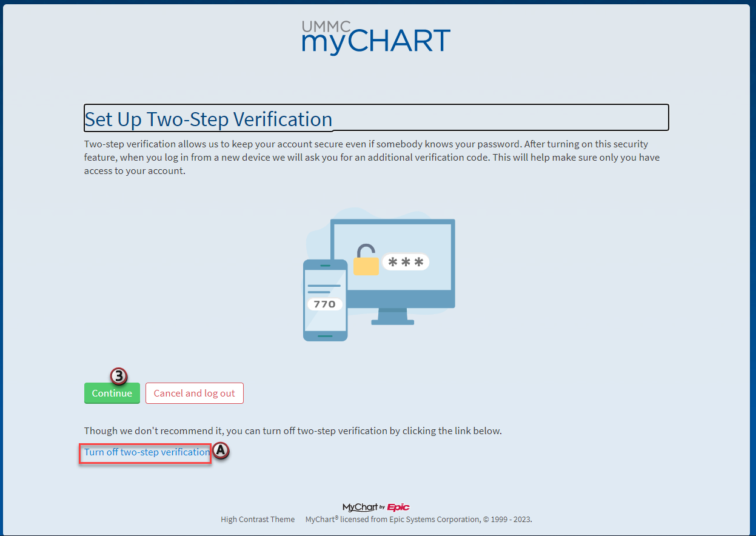Switch to High Contrast Theme
This screenshot has height=536, width=756.
[x=258, y=520]
